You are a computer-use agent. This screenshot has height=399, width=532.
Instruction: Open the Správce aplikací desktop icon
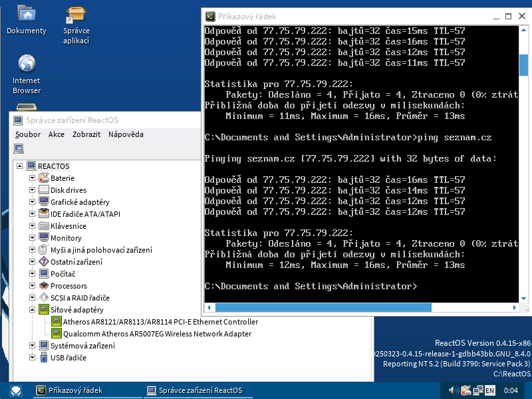pyautogui.click(x=76, y=14)
